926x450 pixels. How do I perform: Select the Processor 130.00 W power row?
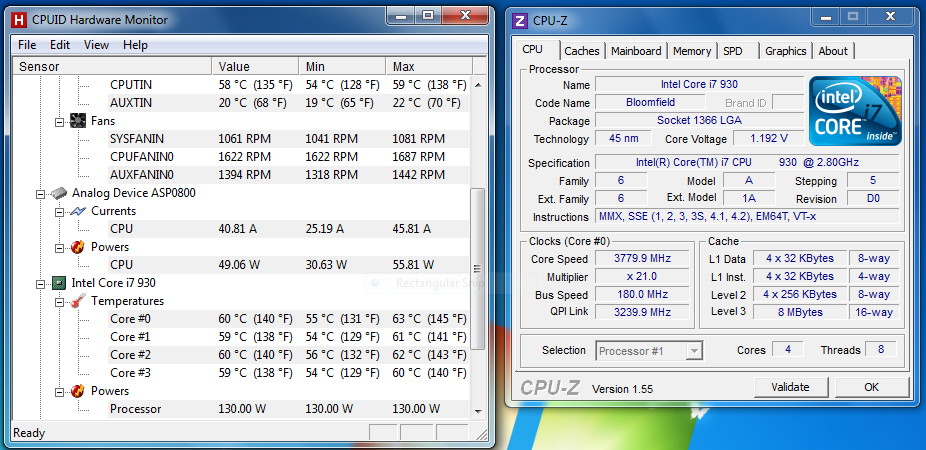click(289, 409)
